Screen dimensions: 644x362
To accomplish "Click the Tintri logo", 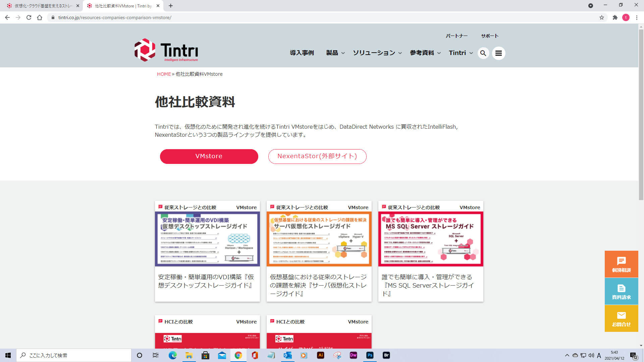I will (166, 50).
